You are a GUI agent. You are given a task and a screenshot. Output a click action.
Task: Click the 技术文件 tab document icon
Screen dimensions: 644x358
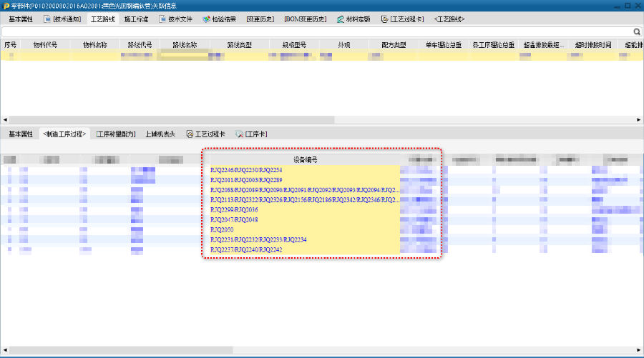coord(162,19)
